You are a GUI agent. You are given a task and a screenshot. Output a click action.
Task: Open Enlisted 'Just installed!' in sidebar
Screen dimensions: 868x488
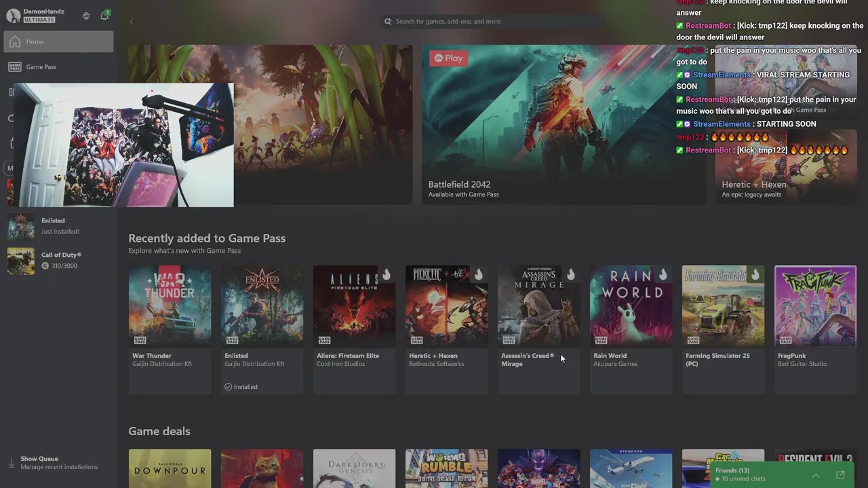58,226
